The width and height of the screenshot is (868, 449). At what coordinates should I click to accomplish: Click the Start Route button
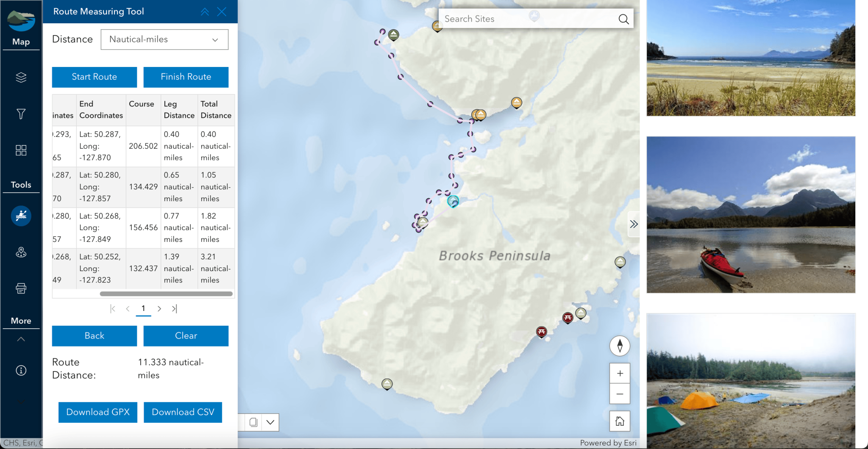click(x=94, y=77)
